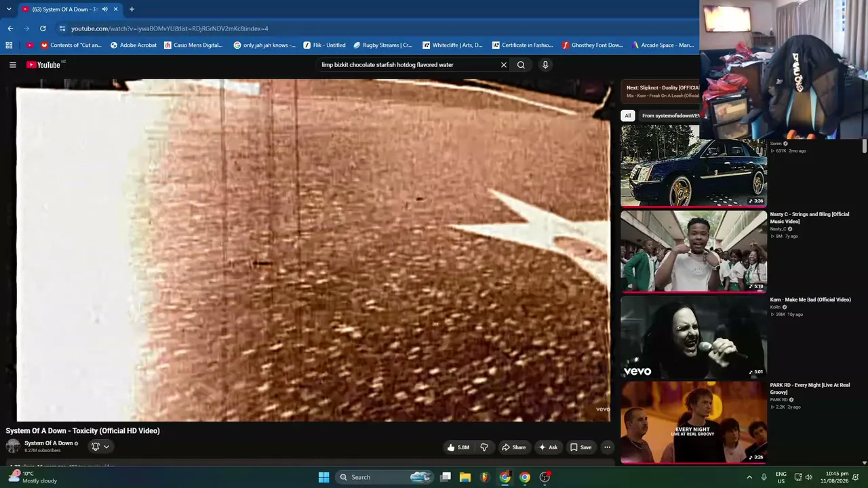This screenshot has width=868, height=488.
Task: Open the Ghosthey Font Download bookmark
Action: [593, 45]
